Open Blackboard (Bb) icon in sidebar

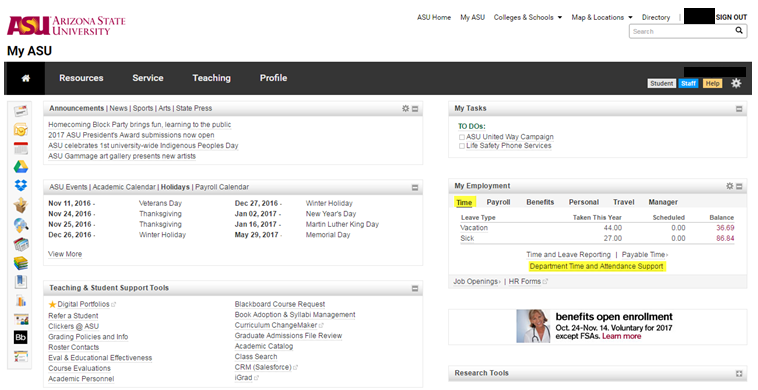21,337
